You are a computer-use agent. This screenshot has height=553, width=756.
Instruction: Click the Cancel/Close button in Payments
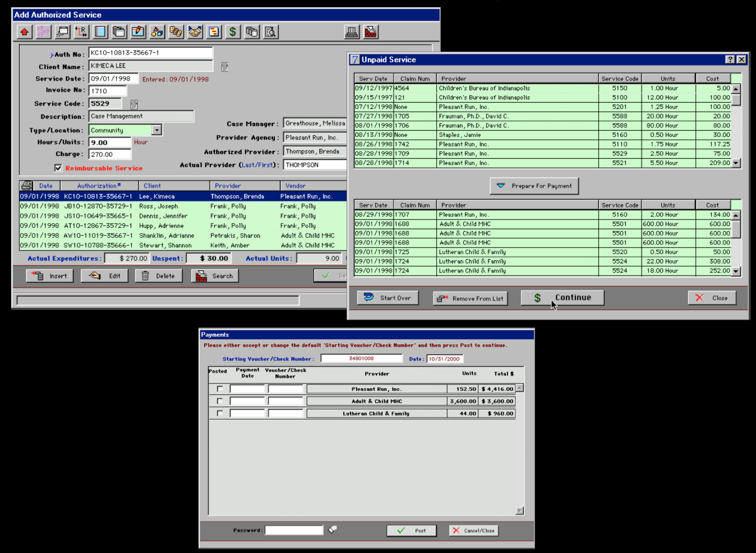[474, 531]
